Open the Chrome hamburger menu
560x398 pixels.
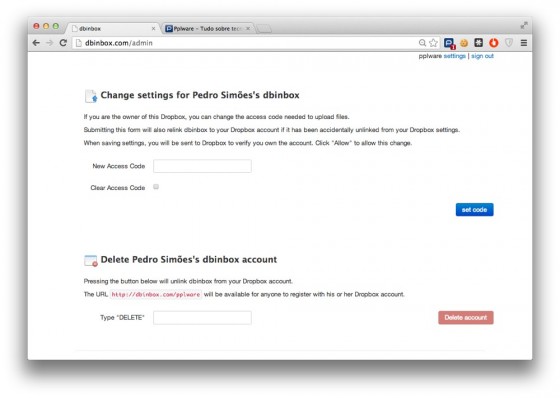point(524,43)
